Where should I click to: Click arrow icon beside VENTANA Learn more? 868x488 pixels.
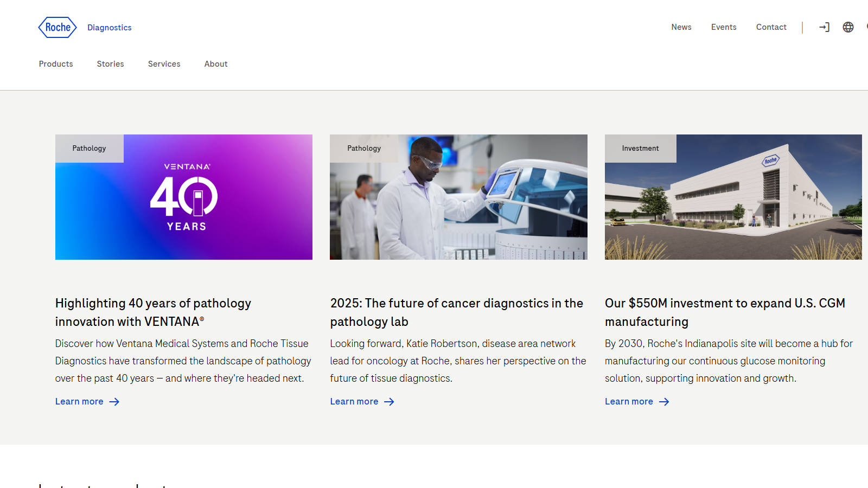(114, 402)
